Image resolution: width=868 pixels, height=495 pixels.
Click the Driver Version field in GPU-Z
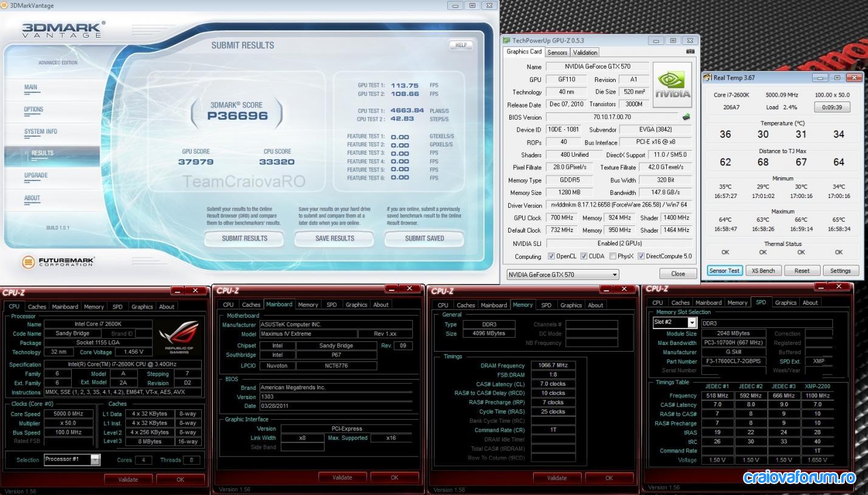(619, 205)
